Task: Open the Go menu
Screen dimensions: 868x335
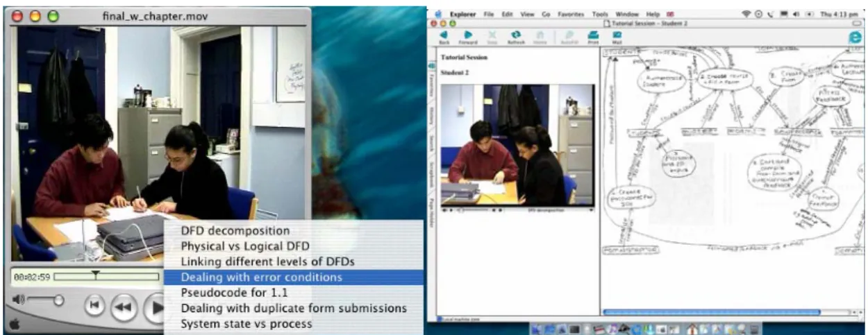Action: pyautogui.click(x=546, y=14)
